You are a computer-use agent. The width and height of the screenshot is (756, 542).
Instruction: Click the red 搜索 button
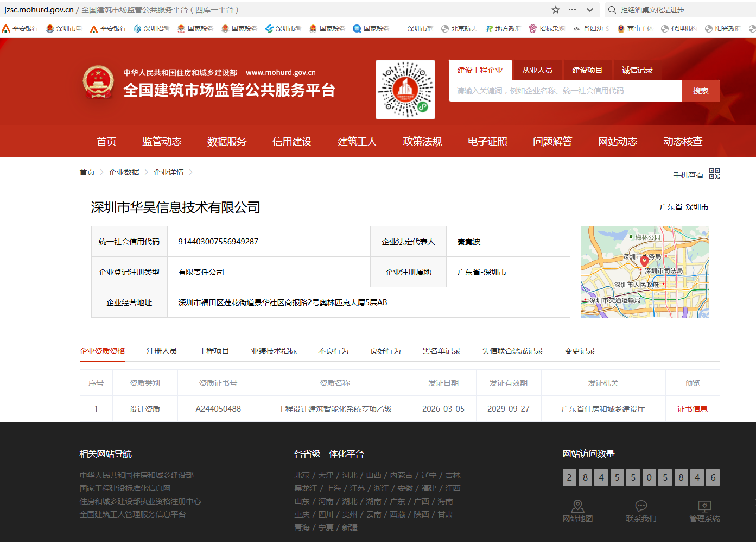tap(701, 91)
